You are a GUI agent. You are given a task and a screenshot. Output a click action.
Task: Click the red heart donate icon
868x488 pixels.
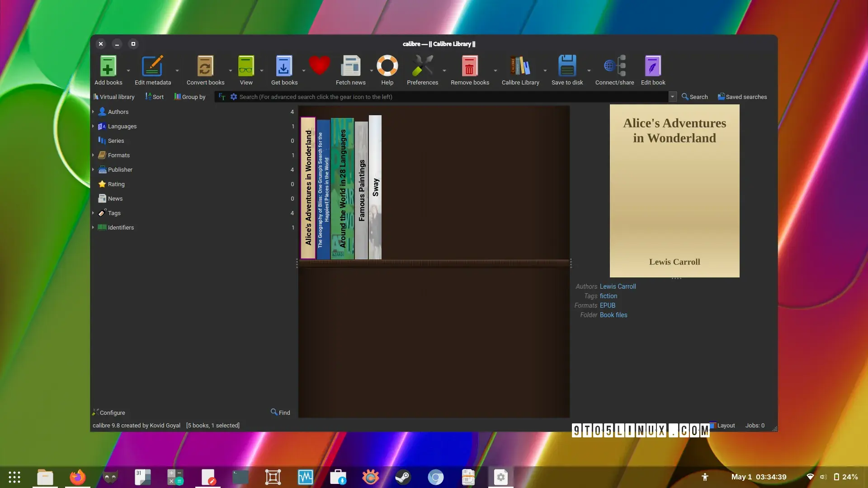click(319, 66)
